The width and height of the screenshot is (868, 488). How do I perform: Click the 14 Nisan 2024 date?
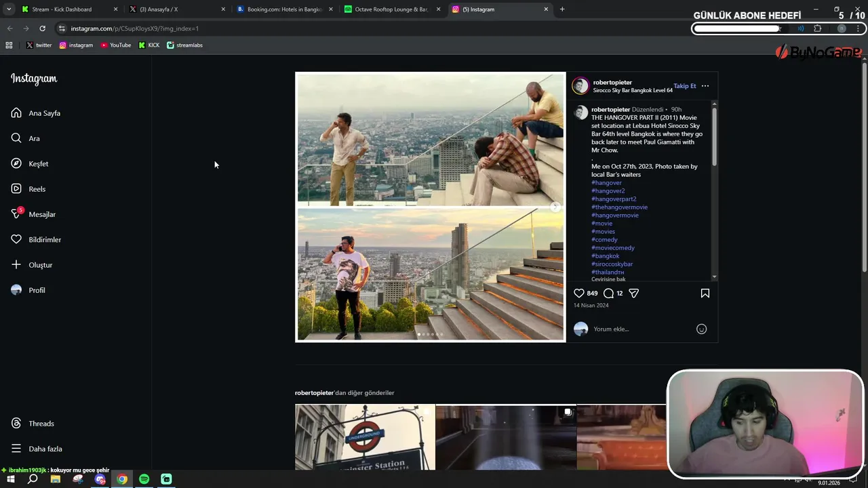click(x=591, y=306)
